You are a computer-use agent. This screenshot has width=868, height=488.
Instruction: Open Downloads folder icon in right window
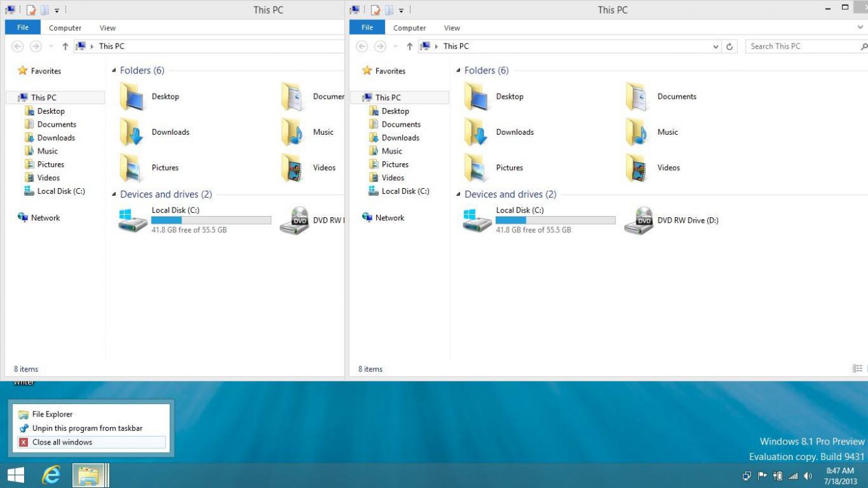click(x=477, y=132)
